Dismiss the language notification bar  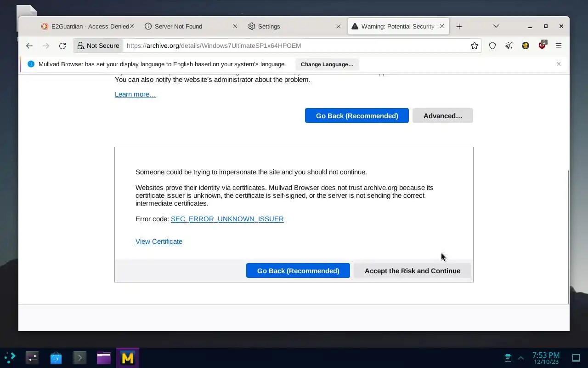pos(559,64)
